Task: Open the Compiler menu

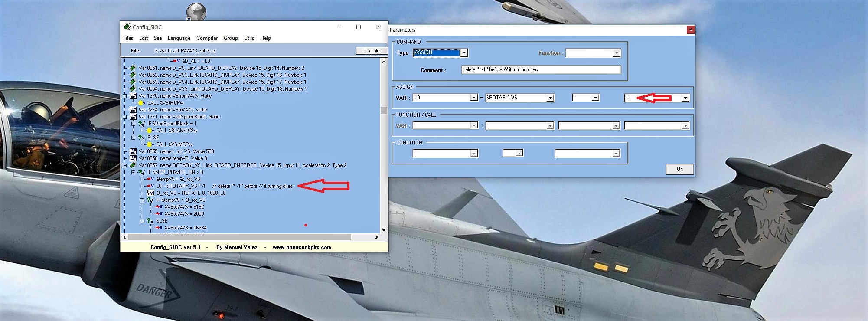Action: coord(207,38)
